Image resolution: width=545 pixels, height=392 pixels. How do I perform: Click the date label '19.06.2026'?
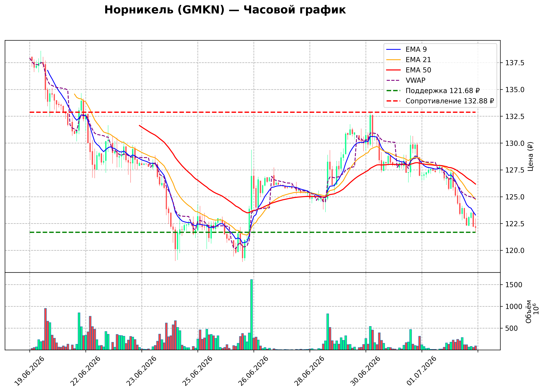[x=29, y=371]
